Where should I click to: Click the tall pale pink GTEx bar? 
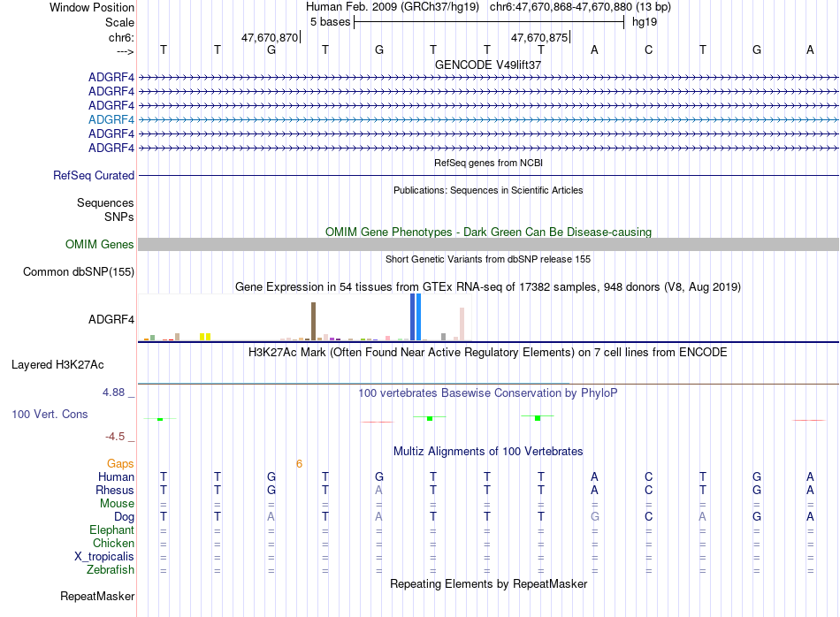click(x=462, y=324)
